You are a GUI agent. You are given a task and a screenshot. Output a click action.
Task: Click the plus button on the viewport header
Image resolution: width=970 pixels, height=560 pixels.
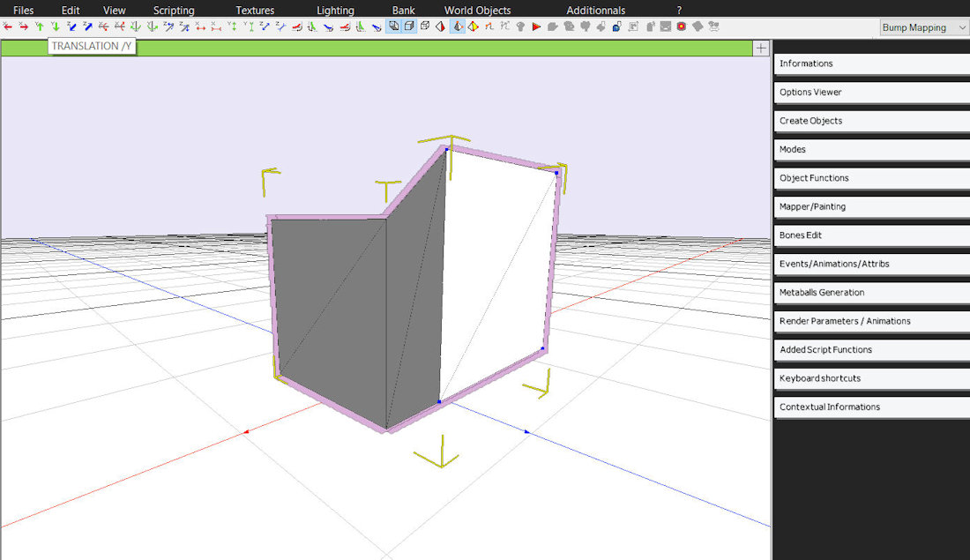click(761, 49)
